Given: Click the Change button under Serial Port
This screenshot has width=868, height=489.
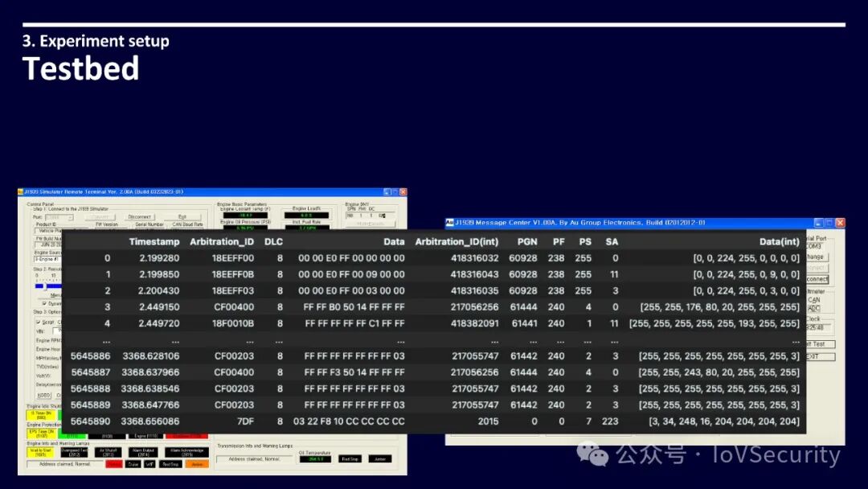Looking at the screenshot, I should [x=817, y=257].
